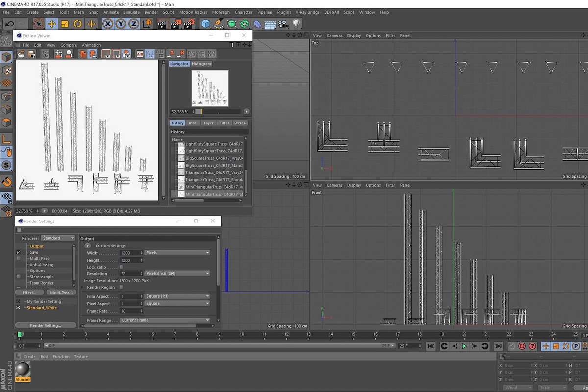
Task: Click the Effect... button
Action: [x=29, y=293]
